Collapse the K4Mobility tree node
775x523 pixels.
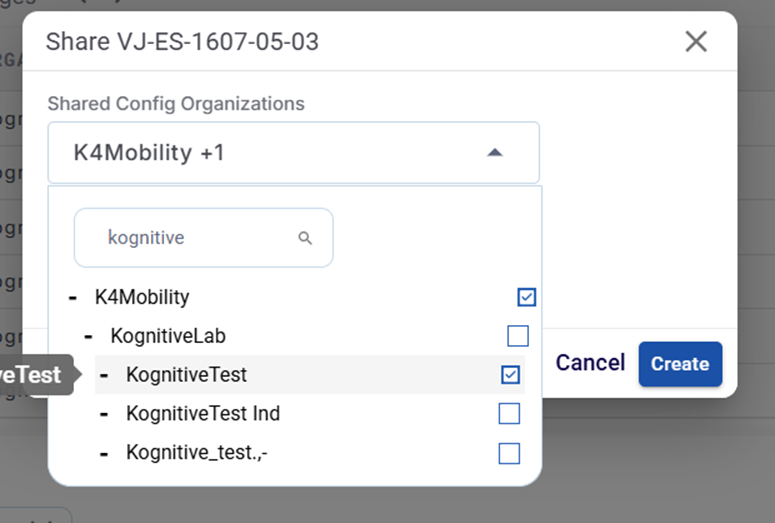(x=73, y=297)
